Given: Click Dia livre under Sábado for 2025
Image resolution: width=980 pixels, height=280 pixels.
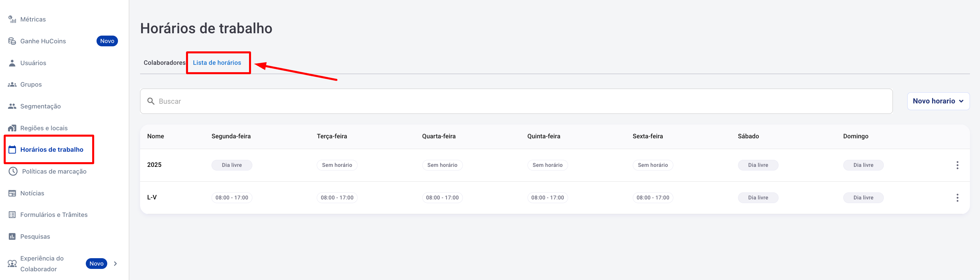Looking at the screenshot, I should click(758, 165).
